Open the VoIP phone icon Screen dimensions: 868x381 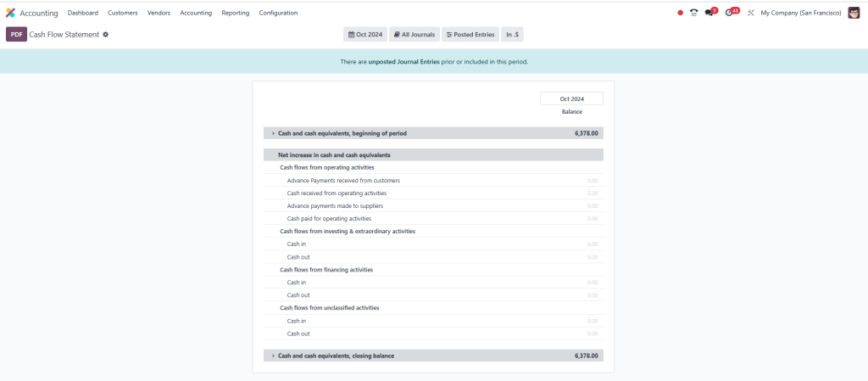coord(693,13)
